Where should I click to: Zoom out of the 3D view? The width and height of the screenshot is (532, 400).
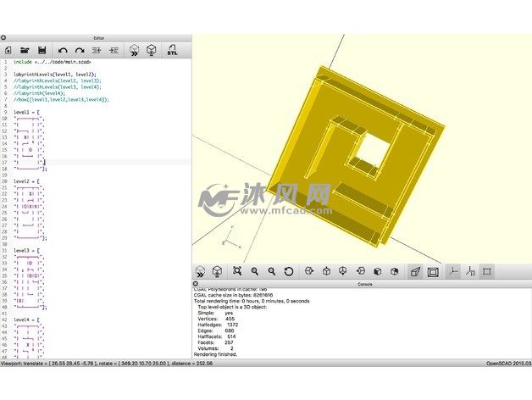(x=271, y=271)
